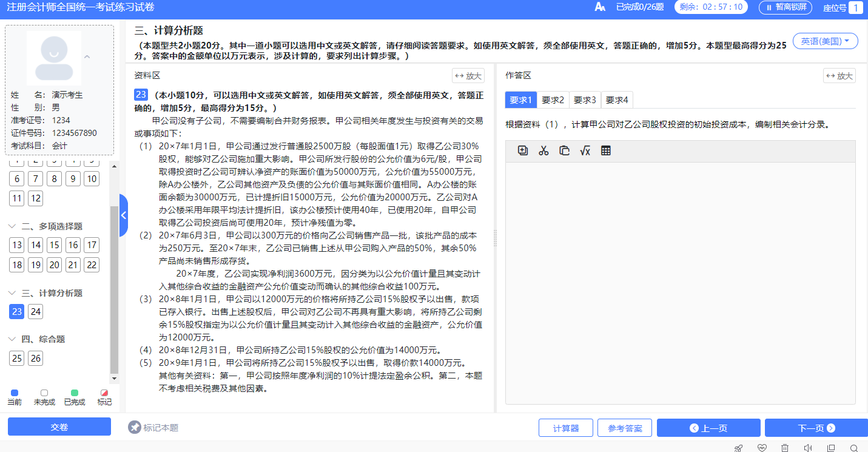This screenshot has height=452, width=868.
Task: Collapse the 三、计算分析题 section in sidebar
Action: [13, 293]
